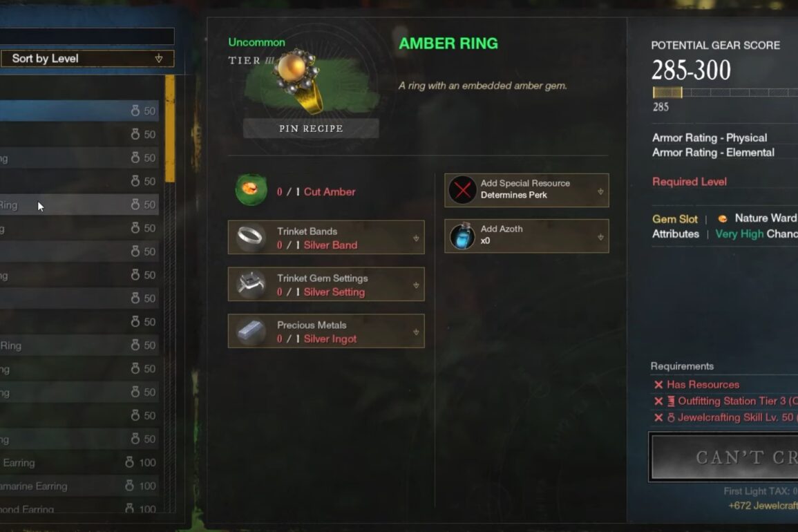This screenshot has height=532, width=798.
Task: Select the highlighted first level 50 recipe
Action: pyautogui.click(x=79, y=111)
